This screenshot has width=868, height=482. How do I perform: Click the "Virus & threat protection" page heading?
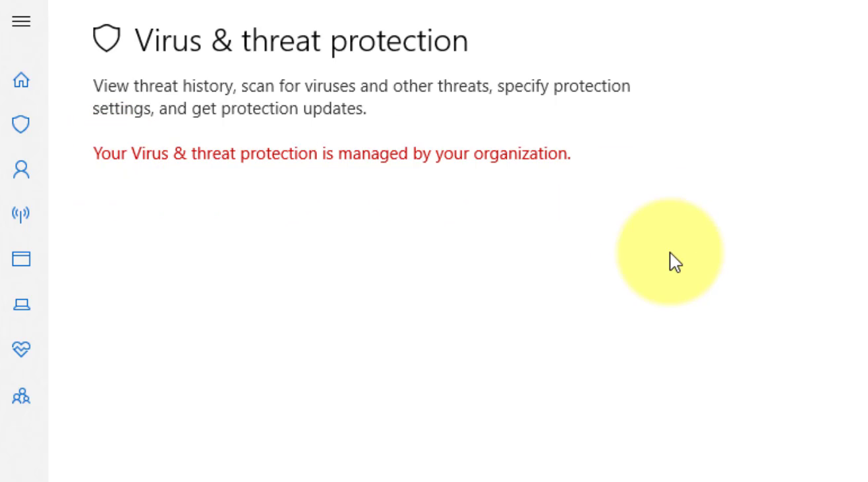pyautogui.click(x=301, y=41)
